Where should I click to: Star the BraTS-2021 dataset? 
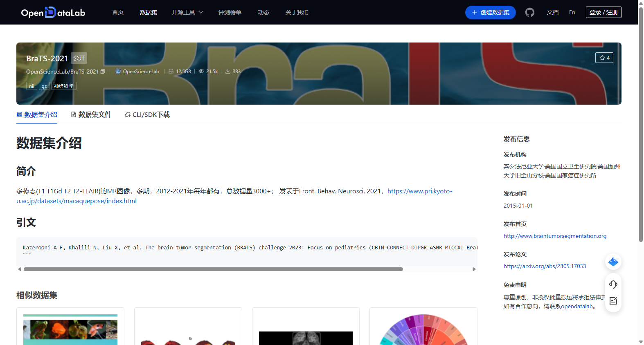(604, 58)
